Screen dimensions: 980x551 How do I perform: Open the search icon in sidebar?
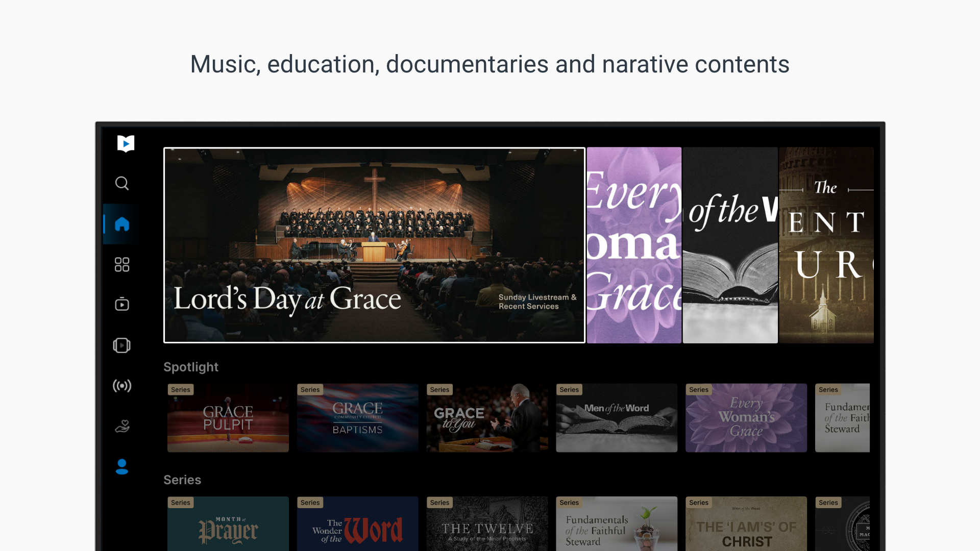pos(122,183)
